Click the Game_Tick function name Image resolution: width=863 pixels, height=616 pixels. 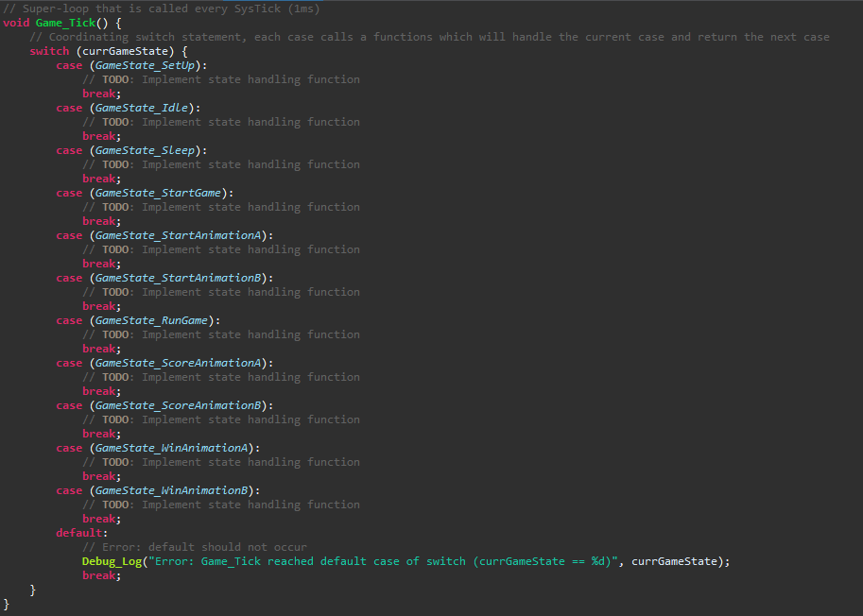65,23
